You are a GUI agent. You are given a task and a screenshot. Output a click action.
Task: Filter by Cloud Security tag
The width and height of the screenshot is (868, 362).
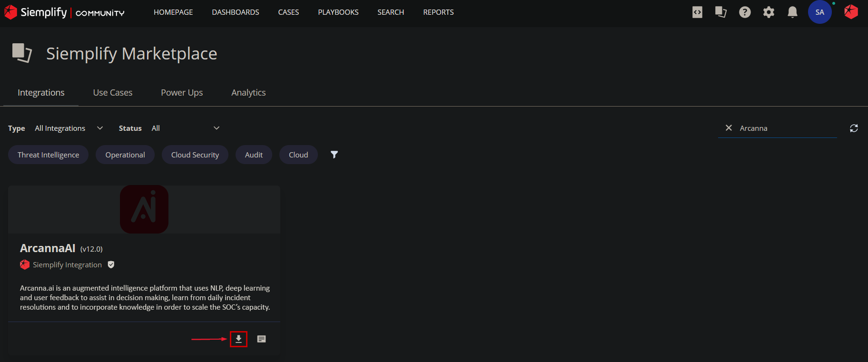[195, 155]
